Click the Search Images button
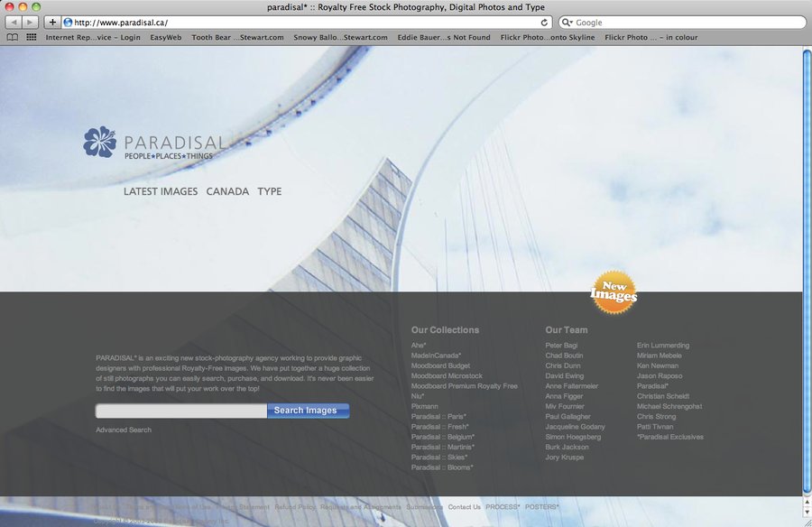This screenshot has height=527, width=812. tap(309, 411)
